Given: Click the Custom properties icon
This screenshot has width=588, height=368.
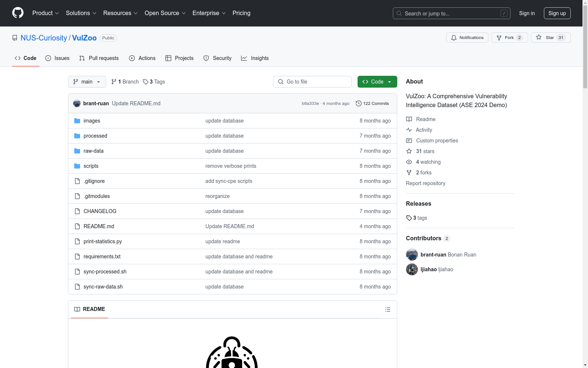Looking at the screenshot, I should (x=409, y=141).
